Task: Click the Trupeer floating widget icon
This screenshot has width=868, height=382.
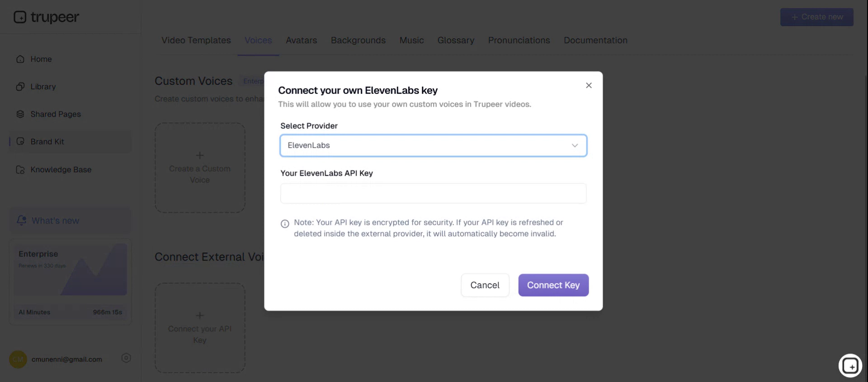Action: click(850, 365)
